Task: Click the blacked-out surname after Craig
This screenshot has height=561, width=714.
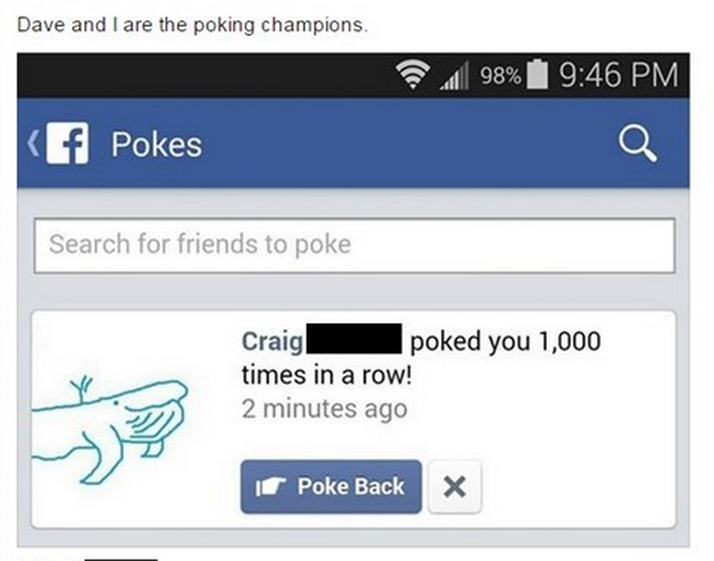Action: click(x=355, y=341)
